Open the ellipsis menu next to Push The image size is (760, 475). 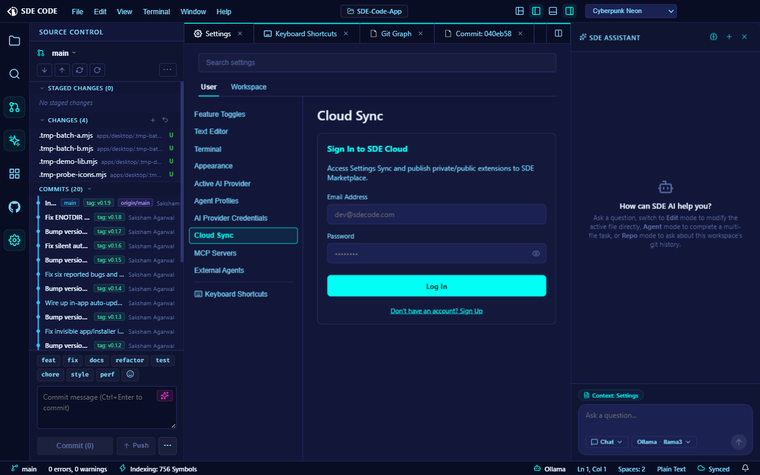[x=167, y=445]
